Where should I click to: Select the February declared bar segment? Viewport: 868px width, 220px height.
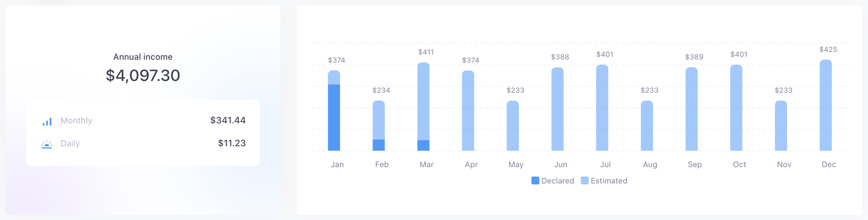[378, 145]
